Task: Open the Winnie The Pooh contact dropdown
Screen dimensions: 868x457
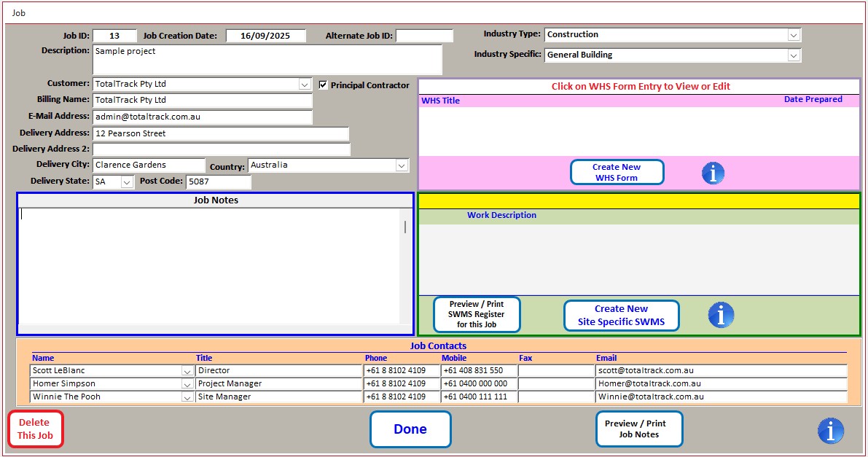Action: click(188, 396)
